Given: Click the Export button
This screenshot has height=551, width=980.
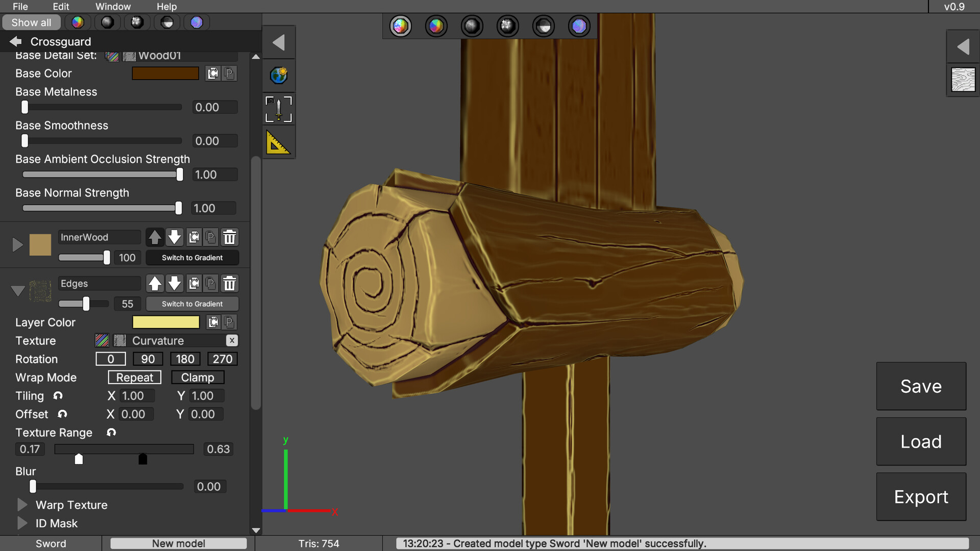Looking at the screenshot, I should [921, 496].
